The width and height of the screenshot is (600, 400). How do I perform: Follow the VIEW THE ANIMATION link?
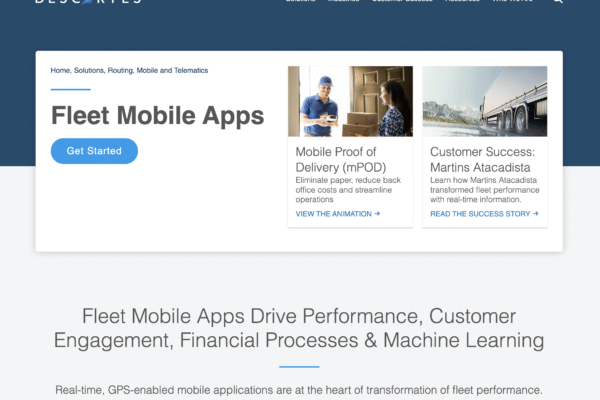338,214
